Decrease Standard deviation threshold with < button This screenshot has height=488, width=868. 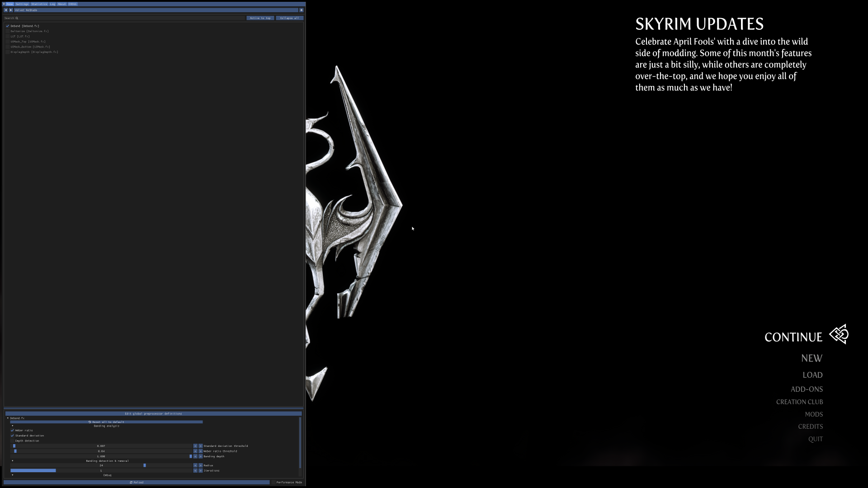tap(195, 446)
